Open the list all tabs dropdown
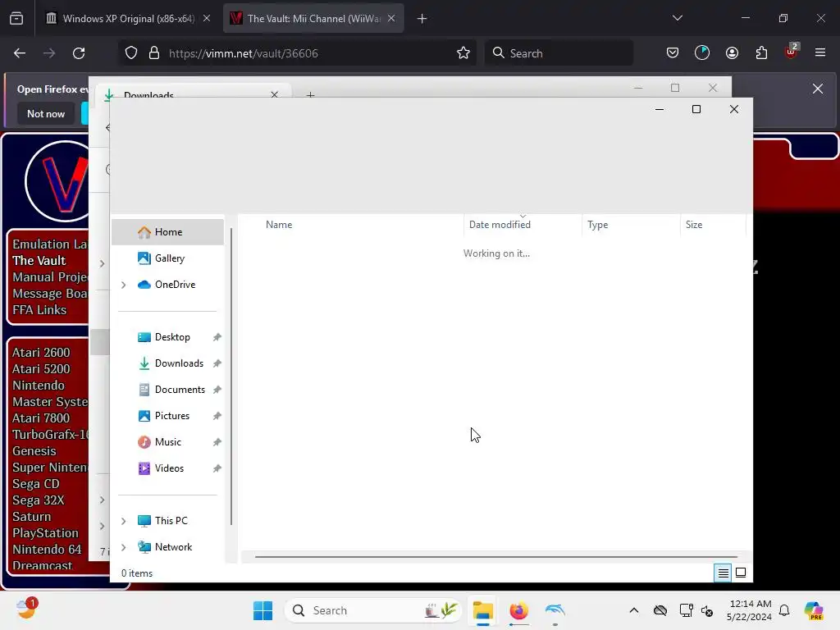This screenshot has height=630, width=840. pyautogui.click(x=678, y=18)
